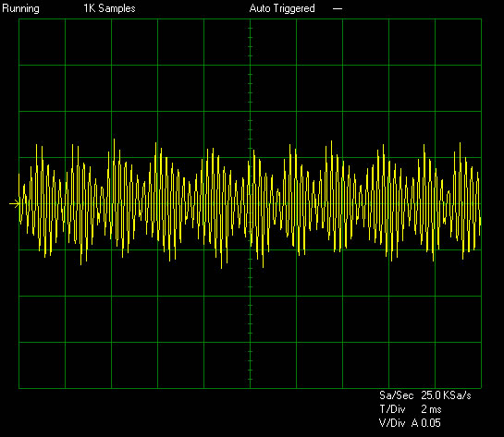This screenshot has width=504, height=437.
Task: Click the trigger slope dash indicator
Action: 338,9
